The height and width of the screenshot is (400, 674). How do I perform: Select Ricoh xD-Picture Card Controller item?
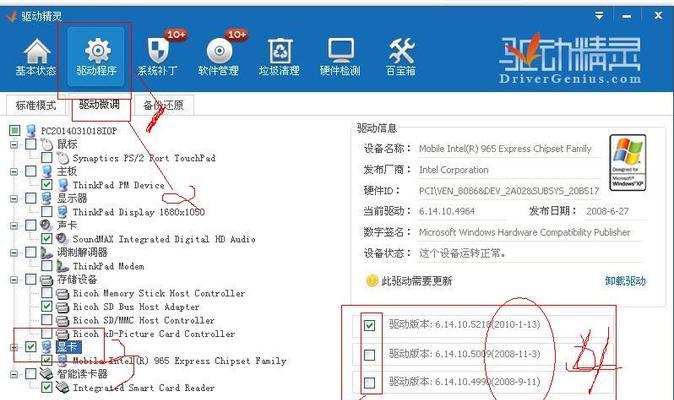[x=154, y=334]
